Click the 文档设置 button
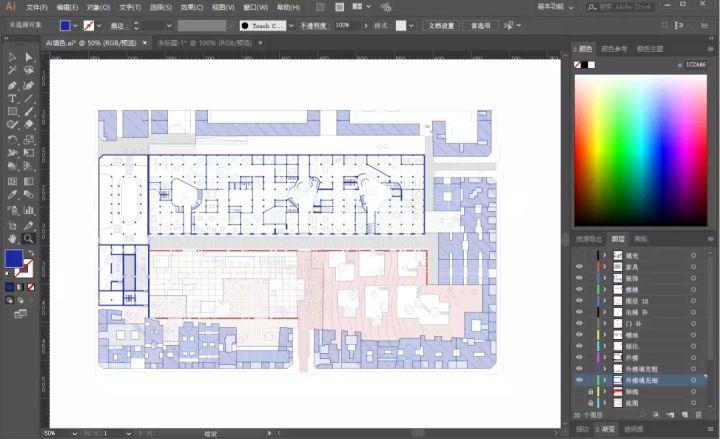This screenshot has width=720, height=439. [x=441, y=26]
